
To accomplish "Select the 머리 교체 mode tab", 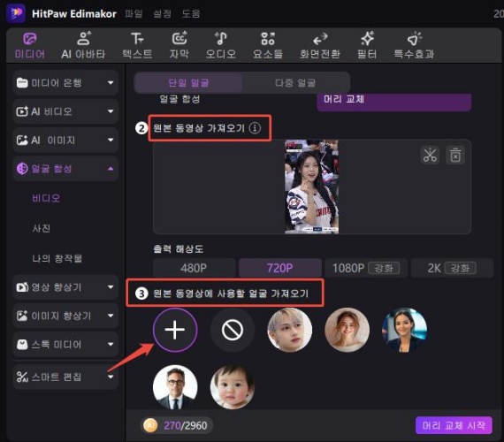I will [394, 102].
